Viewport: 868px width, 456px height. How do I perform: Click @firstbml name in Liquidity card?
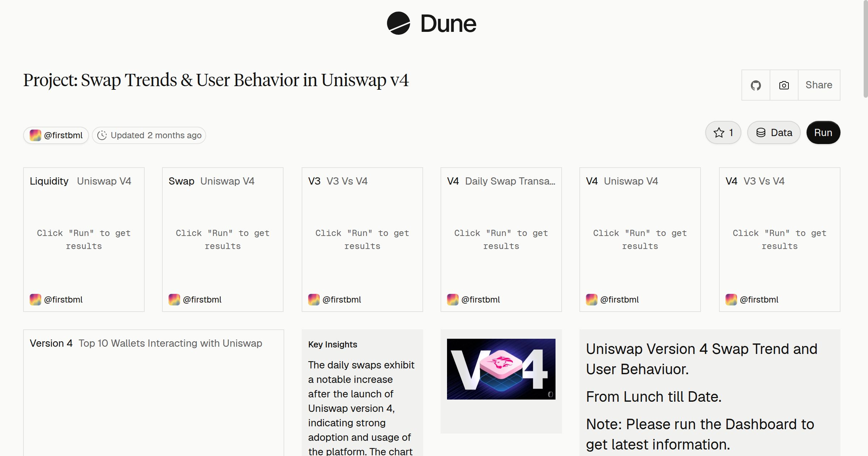click(x=63, y=300)
